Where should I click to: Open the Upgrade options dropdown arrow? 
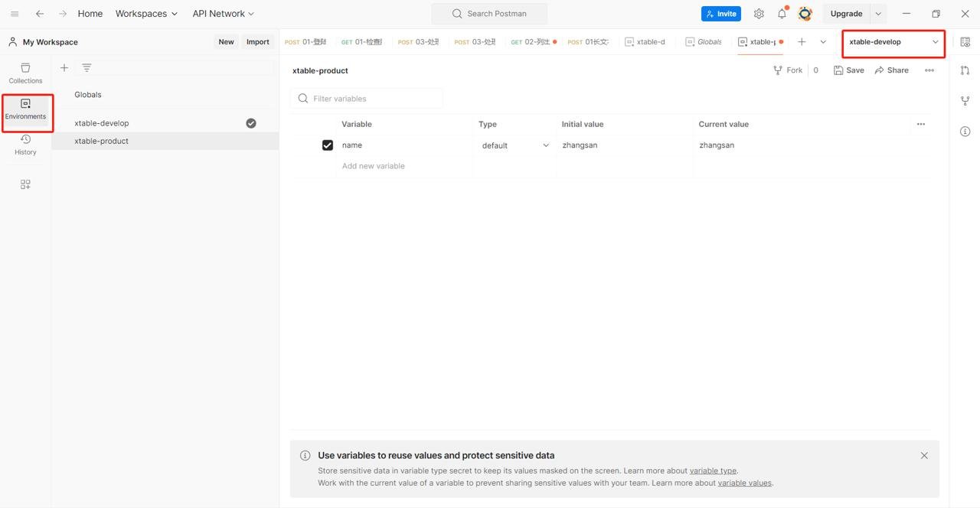coord(878,14)
